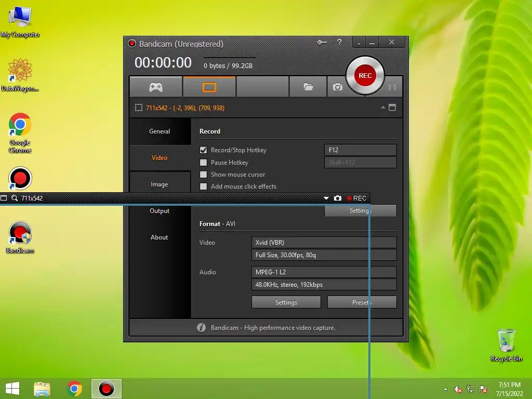Toggle Record/Stop Hotkey checkbox
The height and width of the screenshot is (399, 532).
click(203, 150)
